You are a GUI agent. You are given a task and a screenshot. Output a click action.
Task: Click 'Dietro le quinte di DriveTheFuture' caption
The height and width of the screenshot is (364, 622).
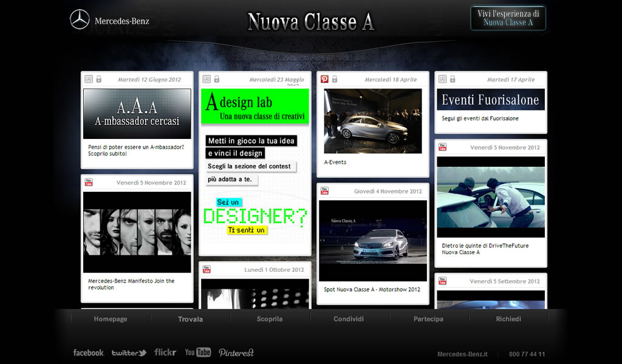pos(485,246)
